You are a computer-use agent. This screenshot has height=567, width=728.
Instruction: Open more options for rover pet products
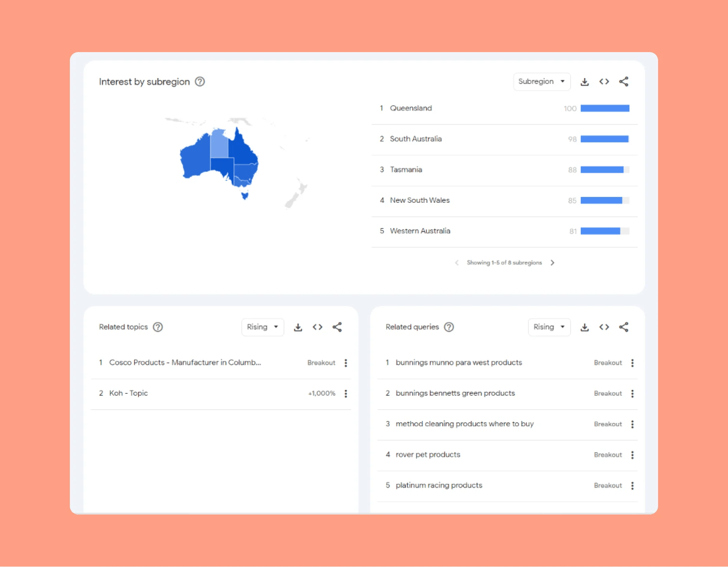[633, 455]
